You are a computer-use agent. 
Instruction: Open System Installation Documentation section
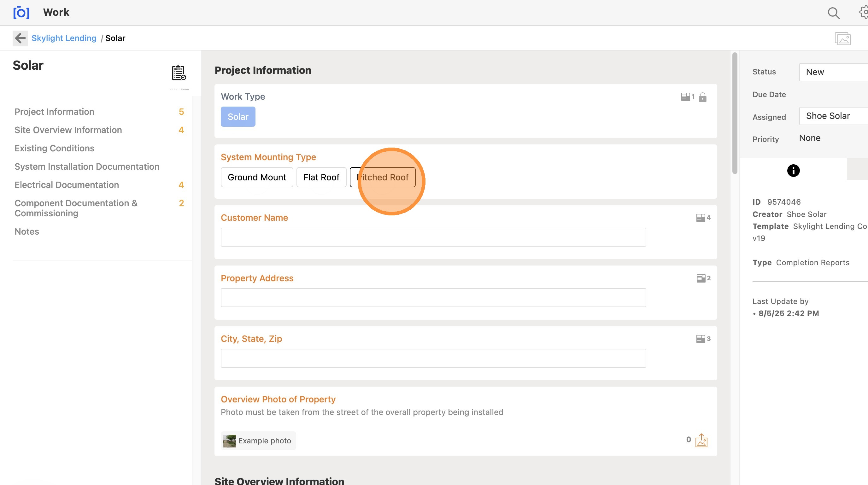[x=87, y=167]
